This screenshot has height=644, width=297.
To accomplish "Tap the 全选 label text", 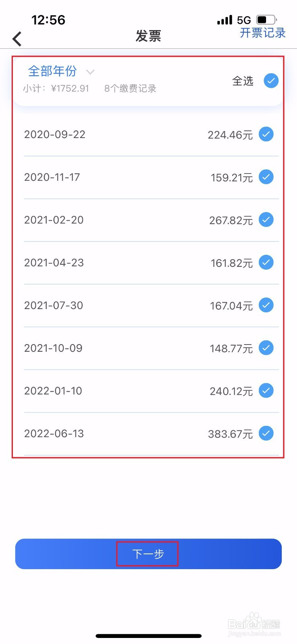I will (x=243, y=81).
